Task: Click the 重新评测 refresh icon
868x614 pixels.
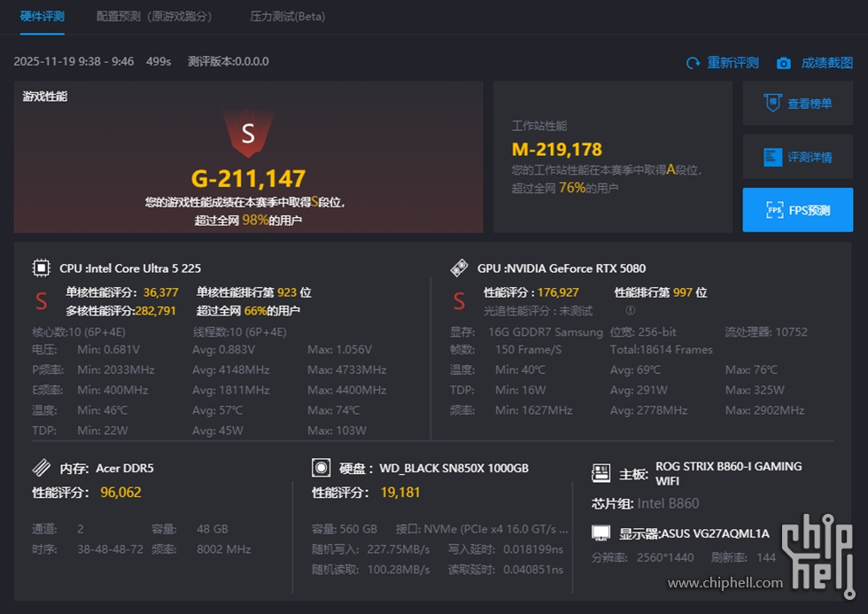Action: click(693, 63)
